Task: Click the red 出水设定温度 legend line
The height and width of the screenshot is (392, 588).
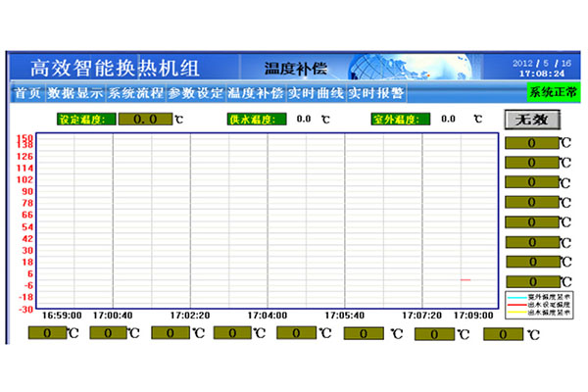Action: point(516,305)
